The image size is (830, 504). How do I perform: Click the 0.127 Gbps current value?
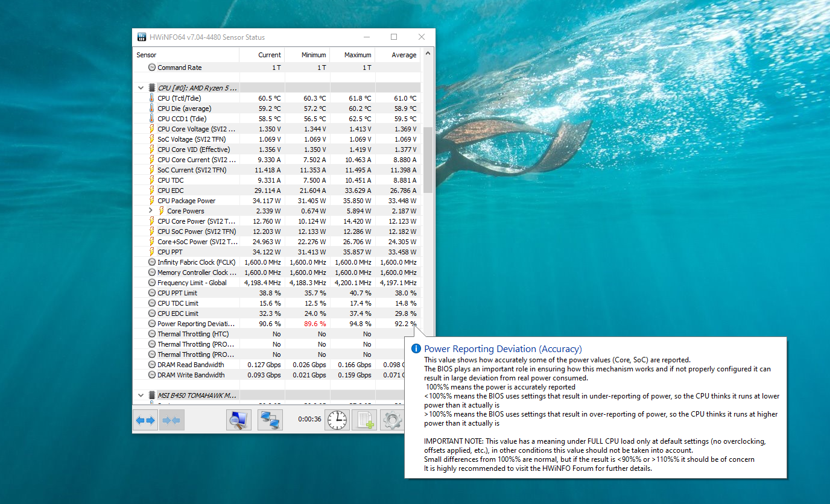pos(264,365)
